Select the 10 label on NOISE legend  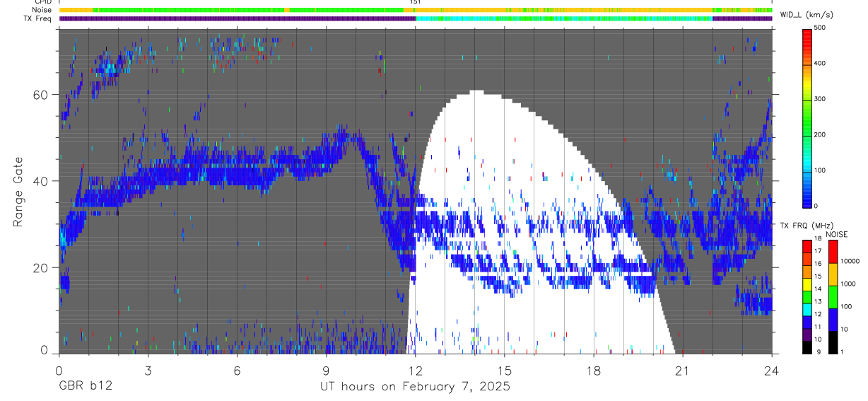click(x=845, y=330)
